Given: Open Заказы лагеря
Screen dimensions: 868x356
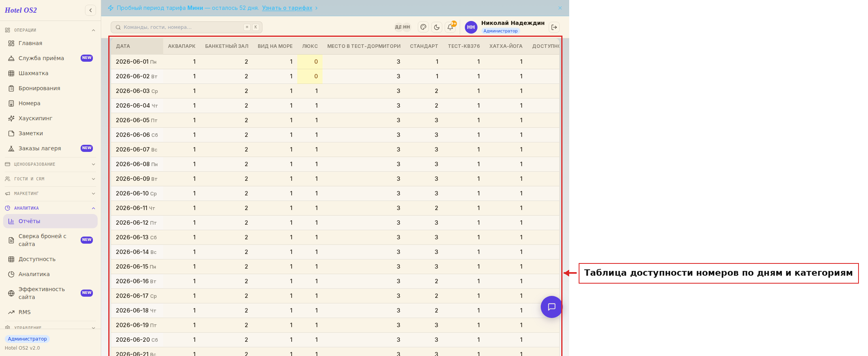Looking at the screenshot, I should [x=51, y=148].
